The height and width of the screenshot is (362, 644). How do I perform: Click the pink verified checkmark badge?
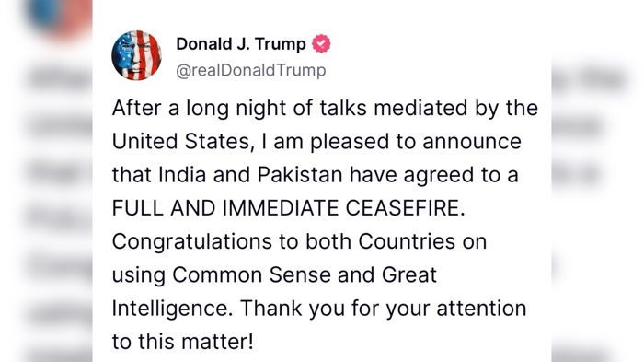click(x=321, y=43)
